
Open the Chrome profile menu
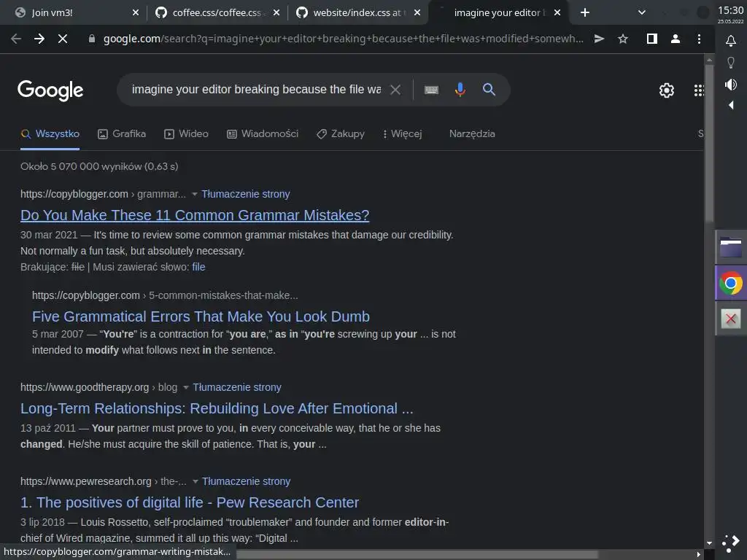pyautogui.click(x=675, y=39)
